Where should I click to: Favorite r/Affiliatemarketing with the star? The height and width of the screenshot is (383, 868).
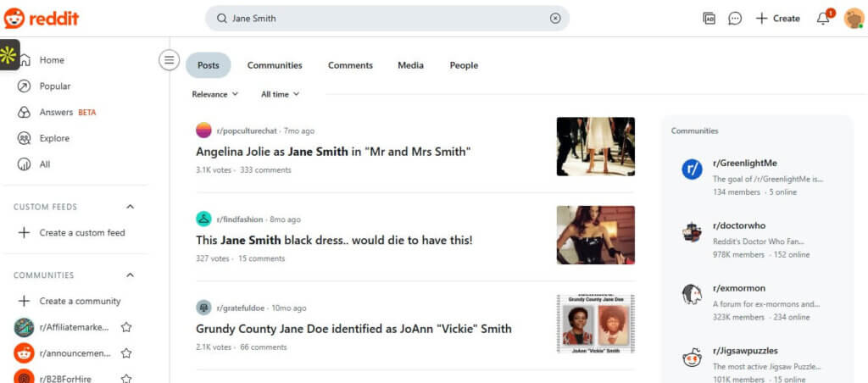pos(126,327)
